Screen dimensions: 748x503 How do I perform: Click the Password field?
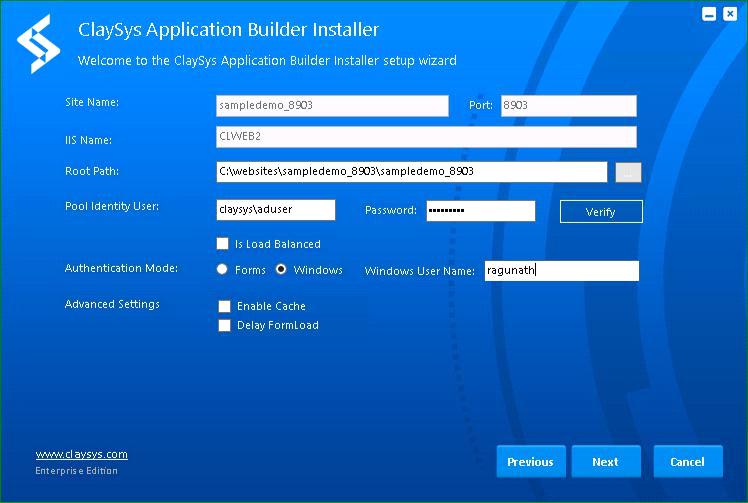481,211
